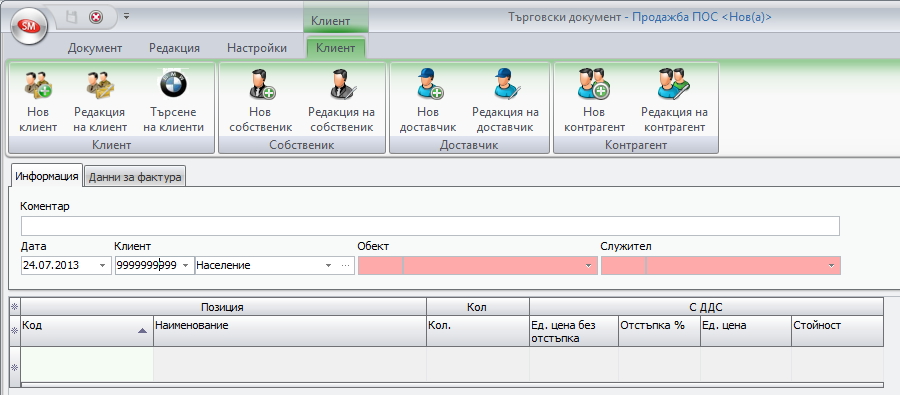Open the Служител dropdown arrow
The width and height of the screenshot is (900, 395).
(831, 266)
